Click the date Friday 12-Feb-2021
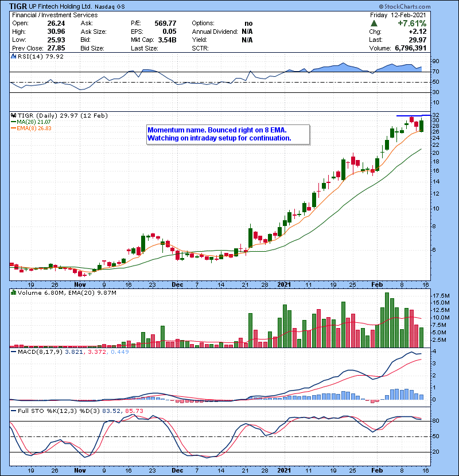The width and height of the screenshot is (459, 476). (398, 15)
